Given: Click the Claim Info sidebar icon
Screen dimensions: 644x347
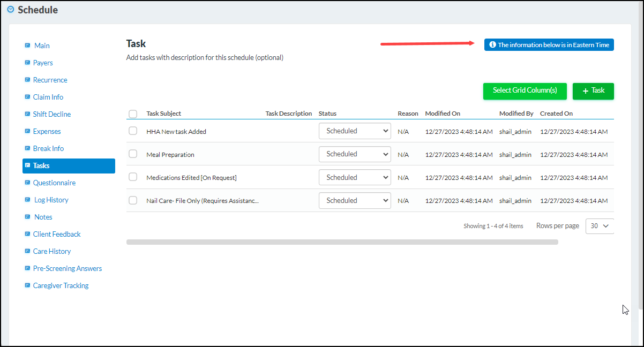Looking at the screenshot, I should click(28, 96).
